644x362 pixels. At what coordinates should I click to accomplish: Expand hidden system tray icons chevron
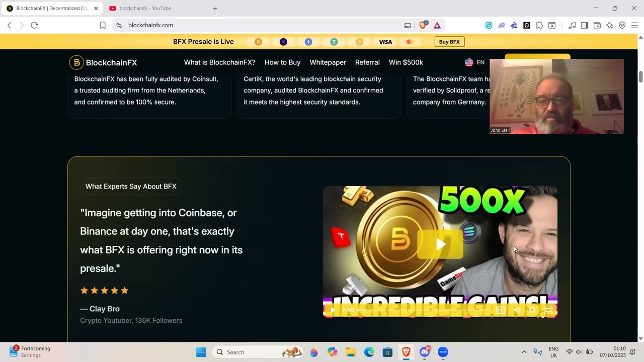click(x=524, y=352)
